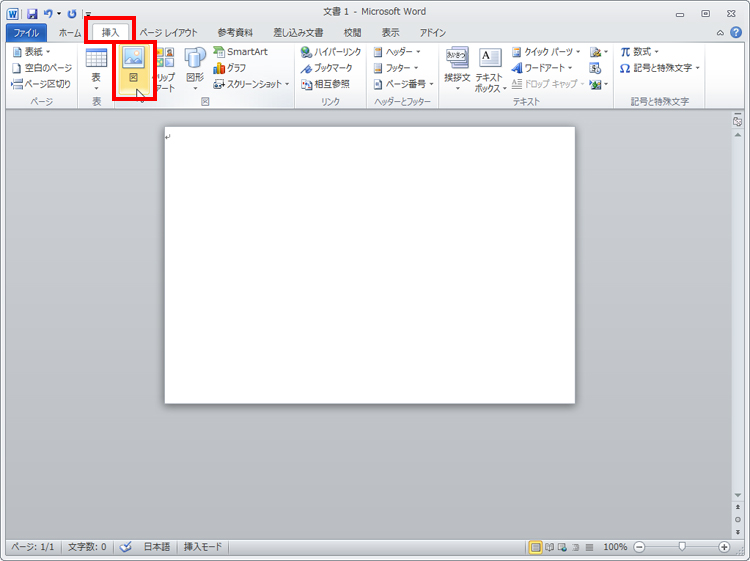Expand the ページ番号 (Page Number) dropdown

coord(403,84)
